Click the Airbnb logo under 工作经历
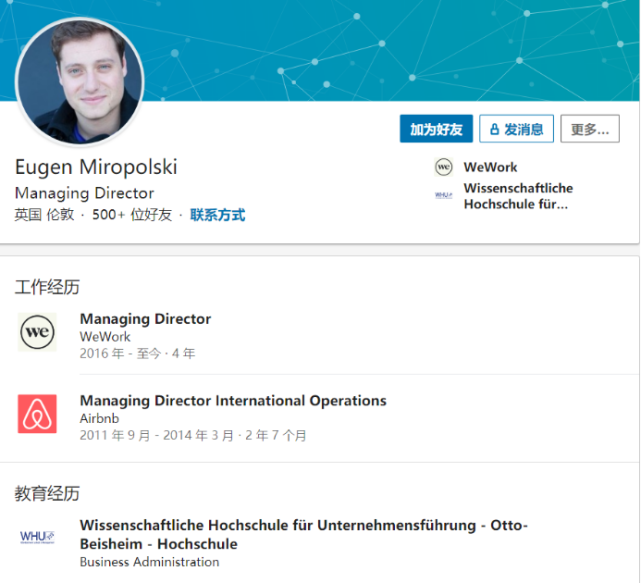641x583 pixels. [x=37, y=414]
